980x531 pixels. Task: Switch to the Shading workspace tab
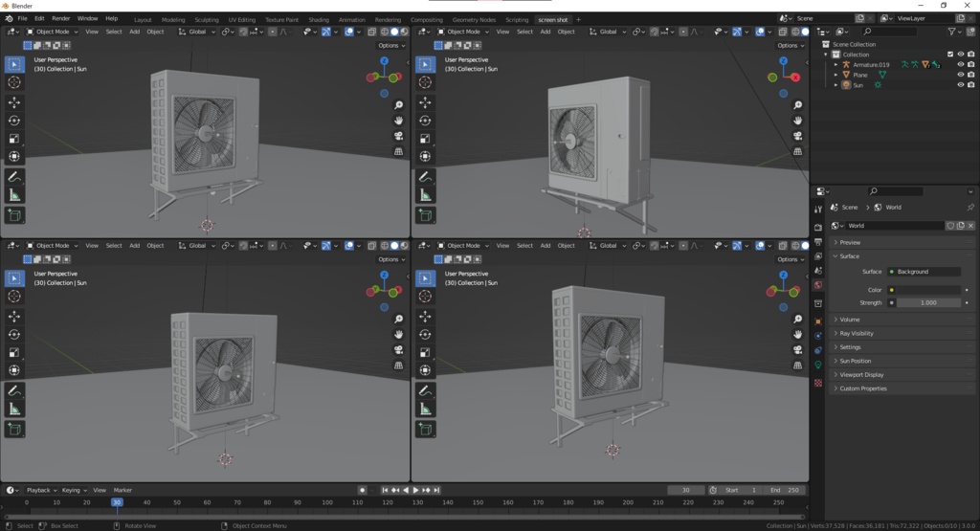(319, 19)
